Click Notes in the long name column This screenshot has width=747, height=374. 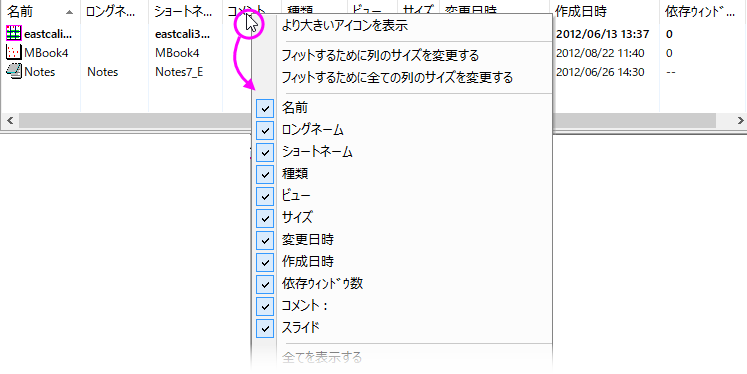tap(102, 72)
